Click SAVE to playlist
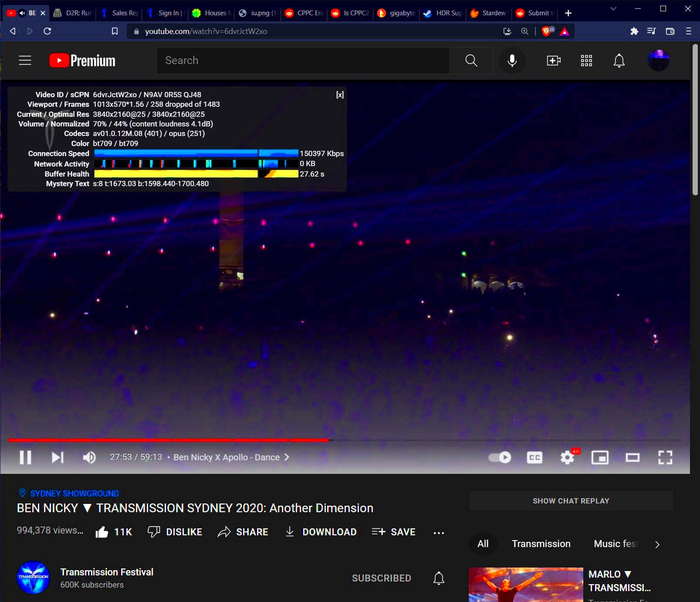Viewport: 700px width, 602px height. pos(393,532)
